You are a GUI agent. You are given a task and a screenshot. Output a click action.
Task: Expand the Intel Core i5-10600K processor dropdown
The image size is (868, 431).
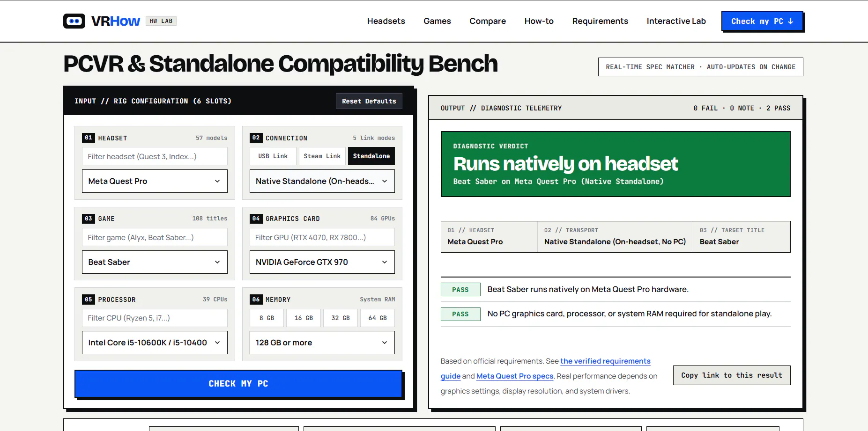tap(155, 343)
